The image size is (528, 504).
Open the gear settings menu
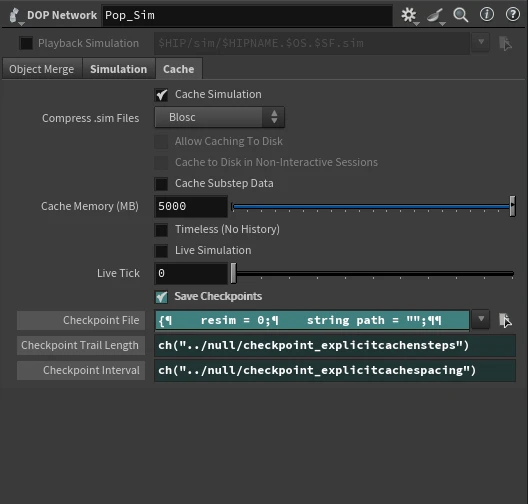[x=409, y=15]
